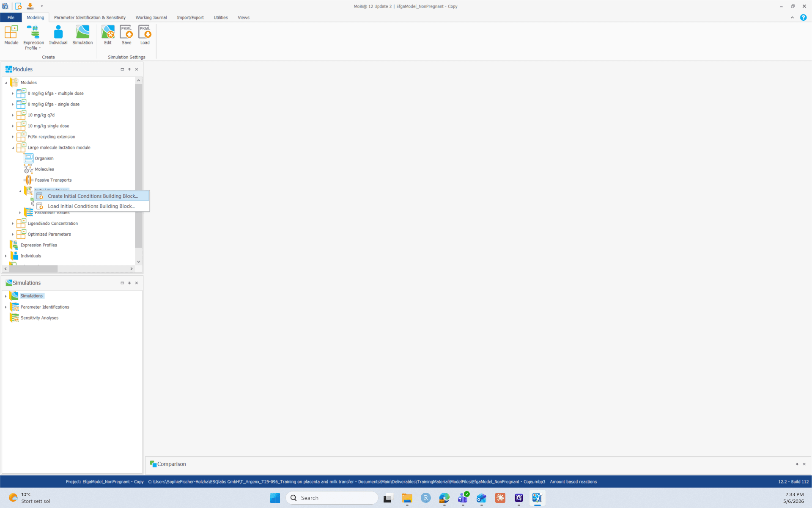The height and width of the screenshot is (508, 812).
Task: Select Sensitivity Analyses folder
Action: pos(39,318)
